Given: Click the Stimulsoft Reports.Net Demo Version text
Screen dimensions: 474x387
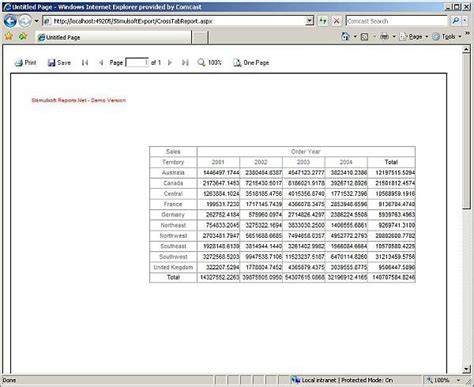Looking at the screenshot, I should (79, 100).
